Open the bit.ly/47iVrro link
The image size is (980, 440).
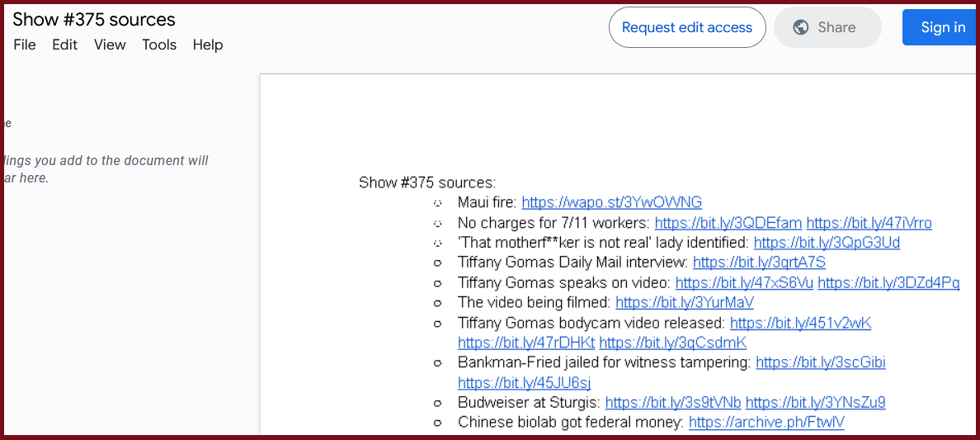869,223
